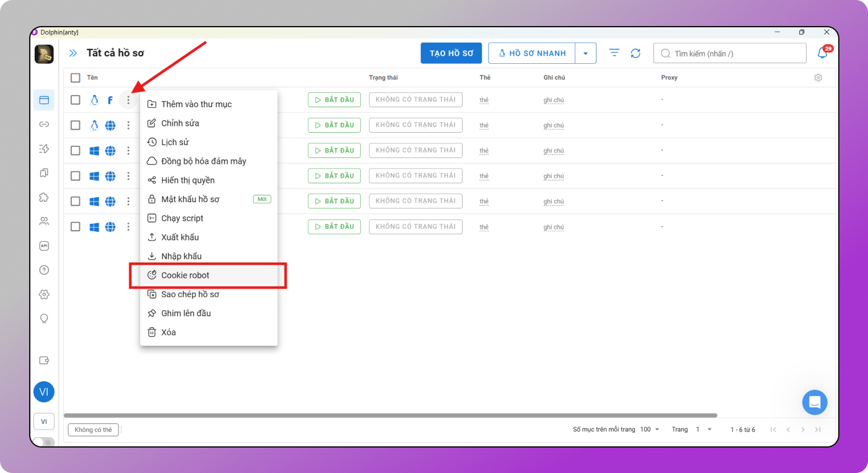Click the horizontal scrollbar under the table
The image size is (868, 473).
pyautogui.click(x=391, y=415)
